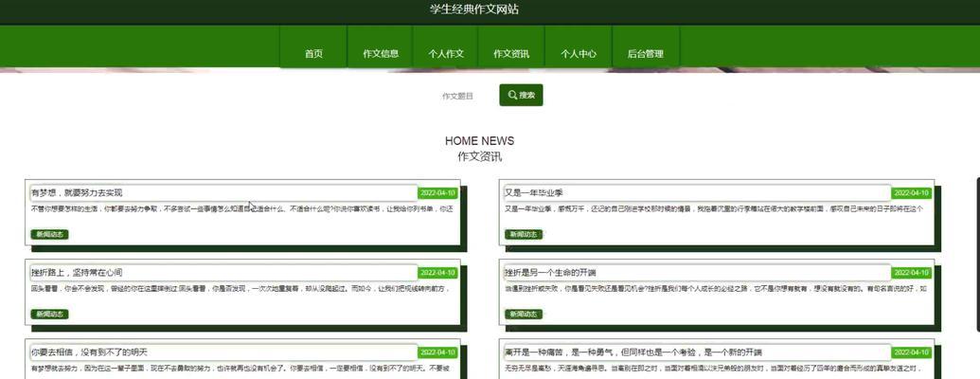Open the article 挫折路上，坚持常在心间
Viewport: 980px width, 379px height.
click(77, 273)
